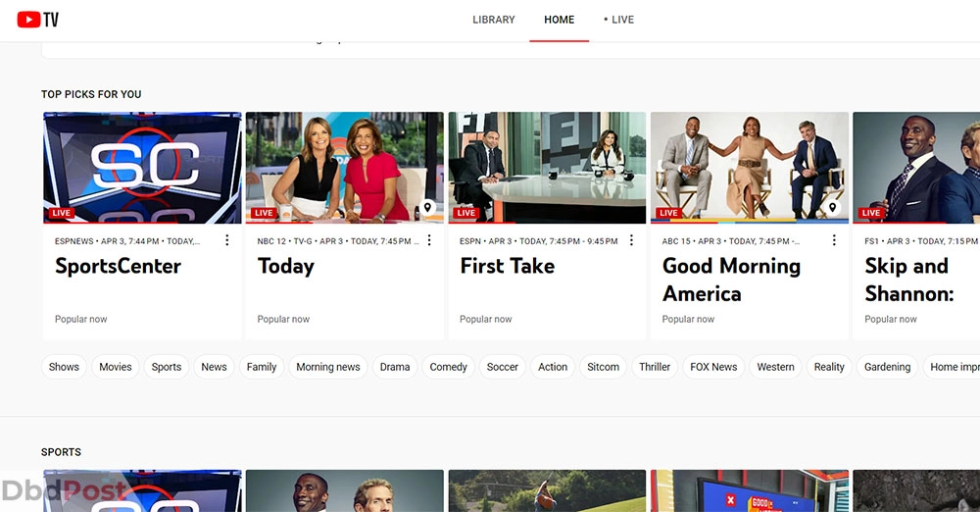Click the NBC 12 TV-G info line
Screen dimensions: 980x512
tap(338, 241)
